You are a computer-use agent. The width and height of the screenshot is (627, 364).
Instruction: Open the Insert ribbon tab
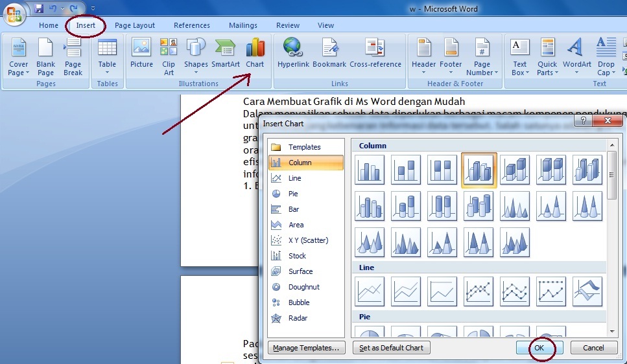[86, 25]
